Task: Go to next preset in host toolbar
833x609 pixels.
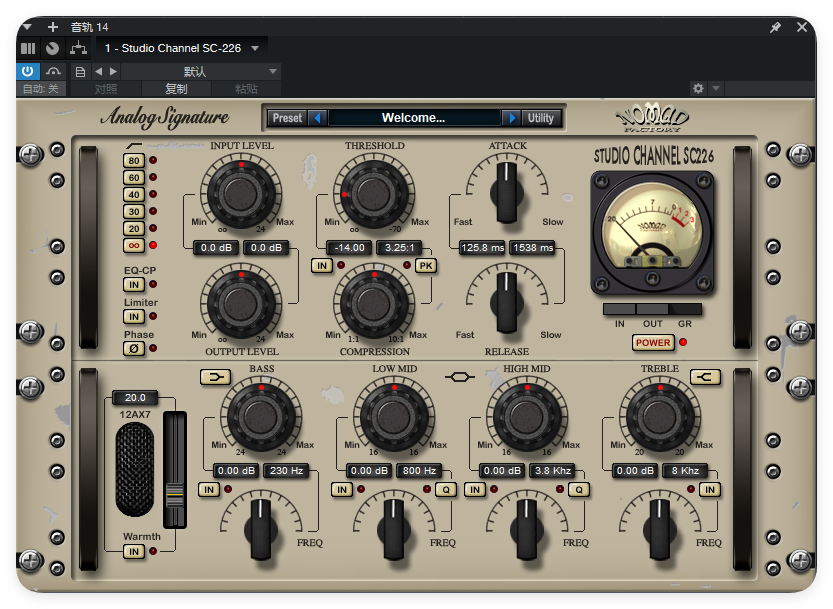Action: click(x=113, y=72)
